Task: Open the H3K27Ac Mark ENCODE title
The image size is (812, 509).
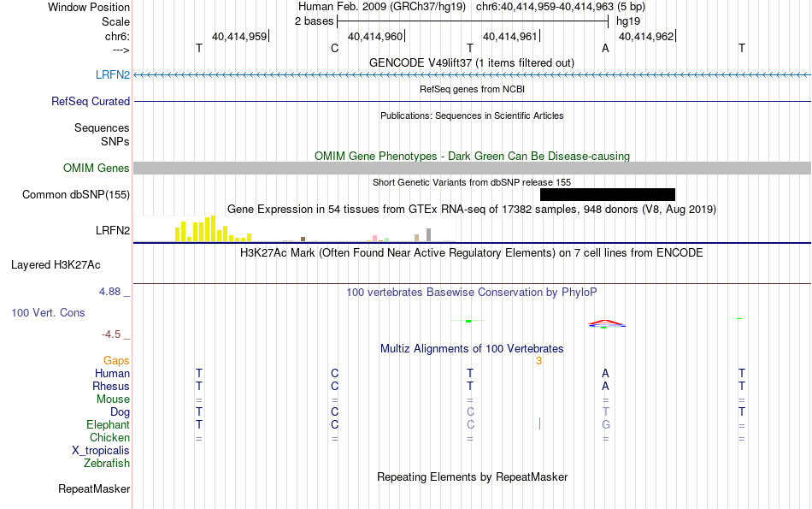Action: (472, 253)
